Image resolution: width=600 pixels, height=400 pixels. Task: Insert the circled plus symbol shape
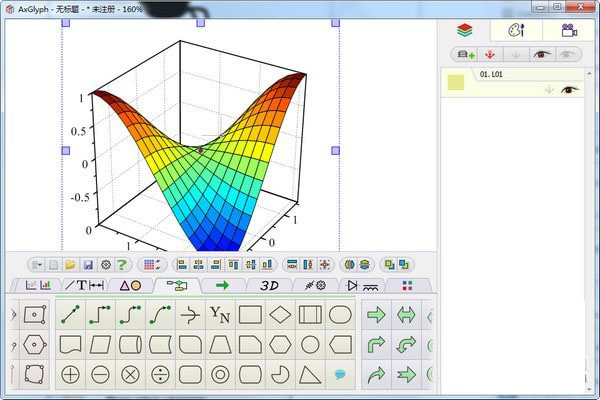coord(70,375)
